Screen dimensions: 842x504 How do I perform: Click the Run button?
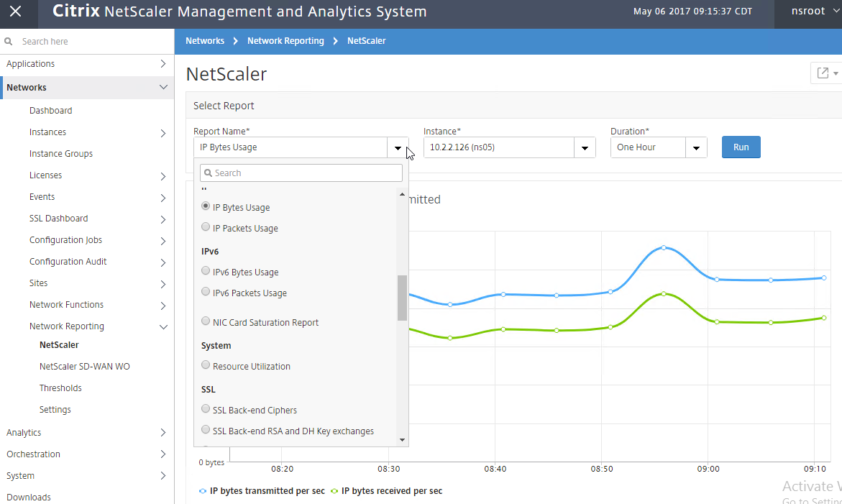tap(741, 147)
